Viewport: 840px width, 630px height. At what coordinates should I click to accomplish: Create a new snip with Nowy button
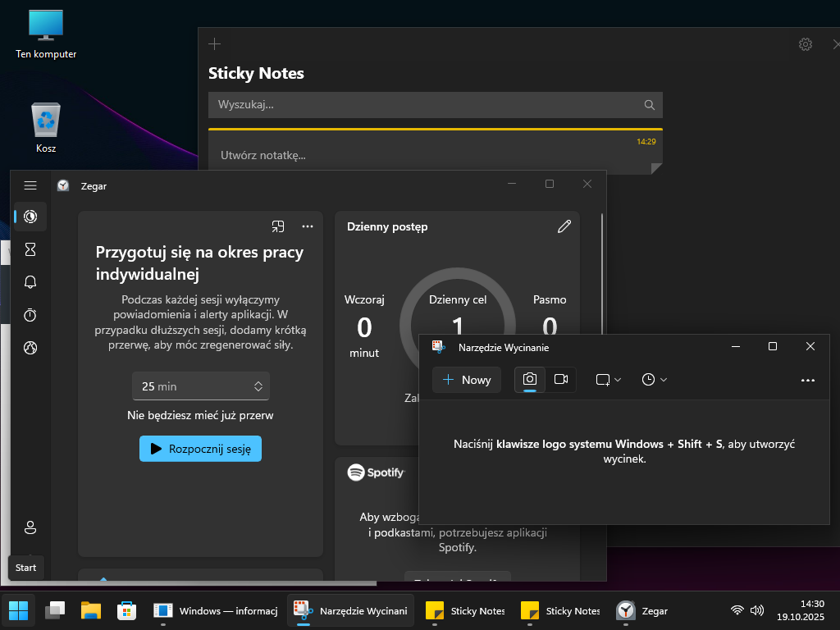(467, 380)
